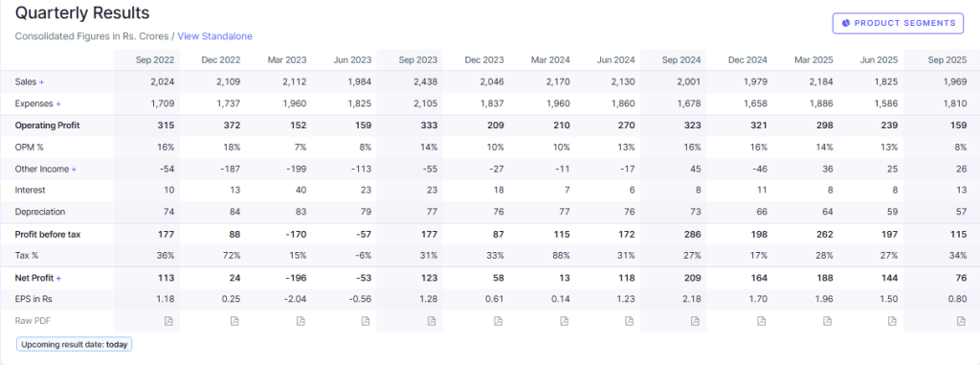Click Sales value 2,438 for Sep 2023
The image size is (980, 365).
[x=425, y=82]
